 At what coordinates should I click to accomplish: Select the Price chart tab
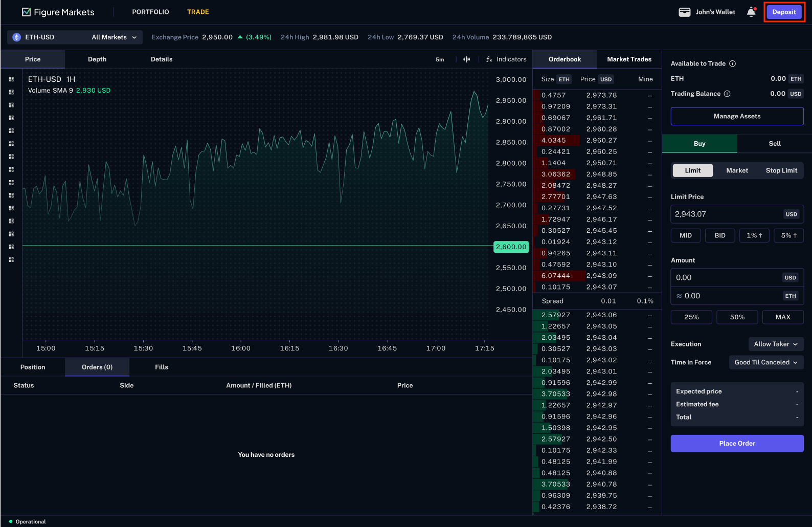pos(33,59)
